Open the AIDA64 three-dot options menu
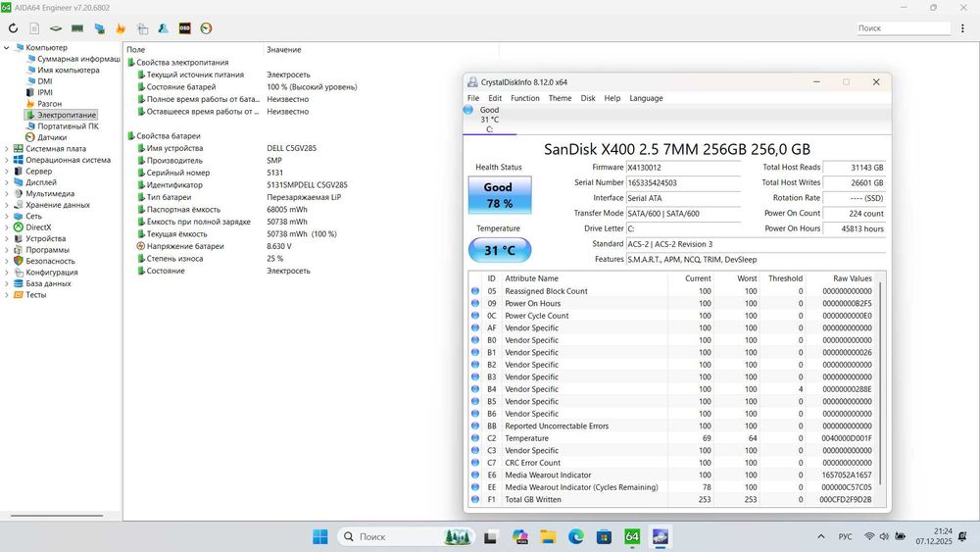This screenshot has width=980, height=552. (962, 28)
